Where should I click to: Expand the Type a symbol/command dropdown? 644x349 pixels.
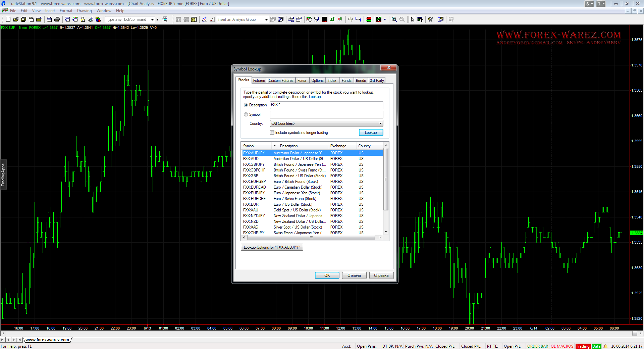(152, 19)
